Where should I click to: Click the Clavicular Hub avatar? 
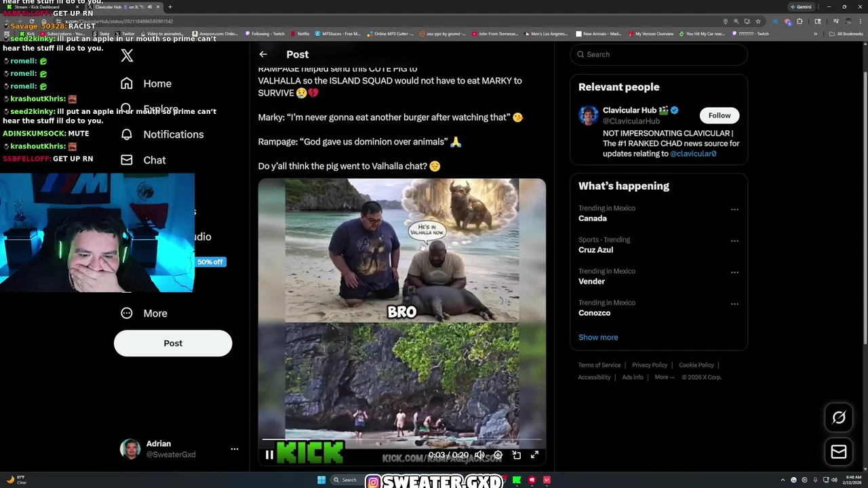point(589,115)
